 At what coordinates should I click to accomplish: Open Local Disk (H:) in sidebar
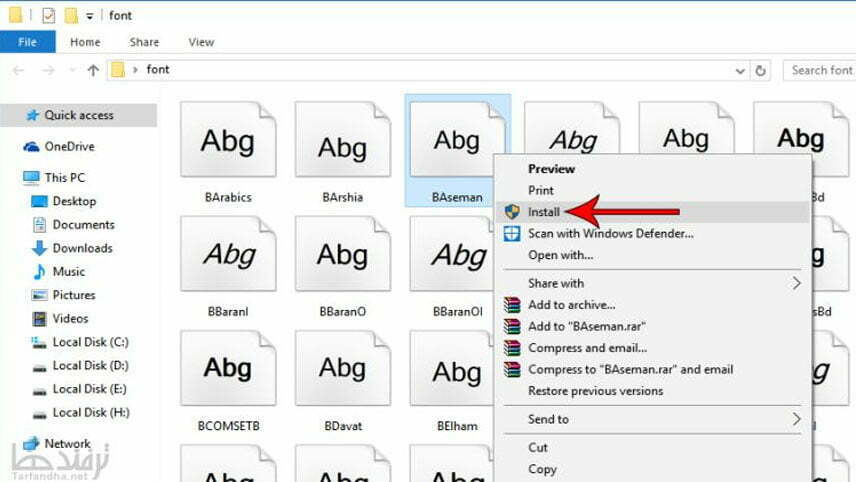tap(91, 413)
